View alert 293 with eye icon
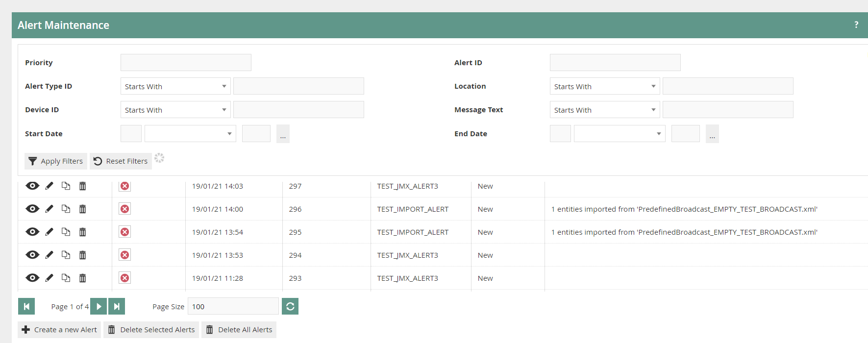868x343 pixels. (32, 278)
